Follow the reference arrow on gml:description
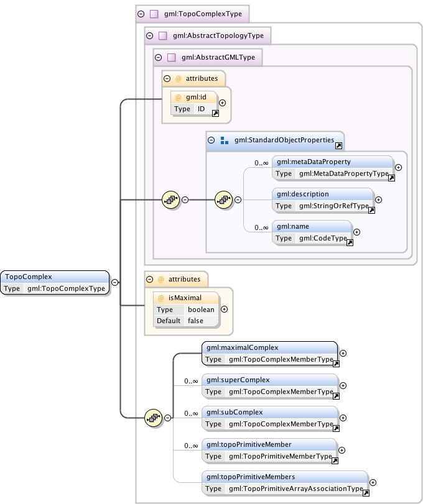This screenshot has width=423, height=504. (x=371, y=210)
